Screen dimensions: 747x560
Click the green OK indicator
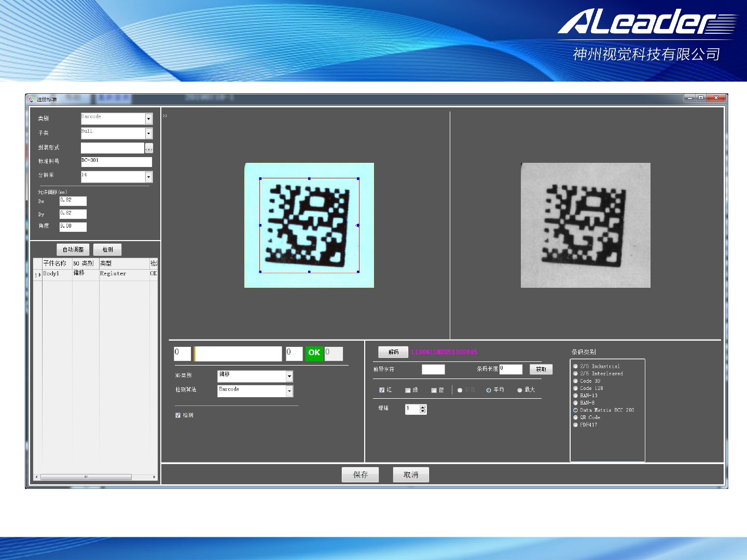click(x=314, y=353)
